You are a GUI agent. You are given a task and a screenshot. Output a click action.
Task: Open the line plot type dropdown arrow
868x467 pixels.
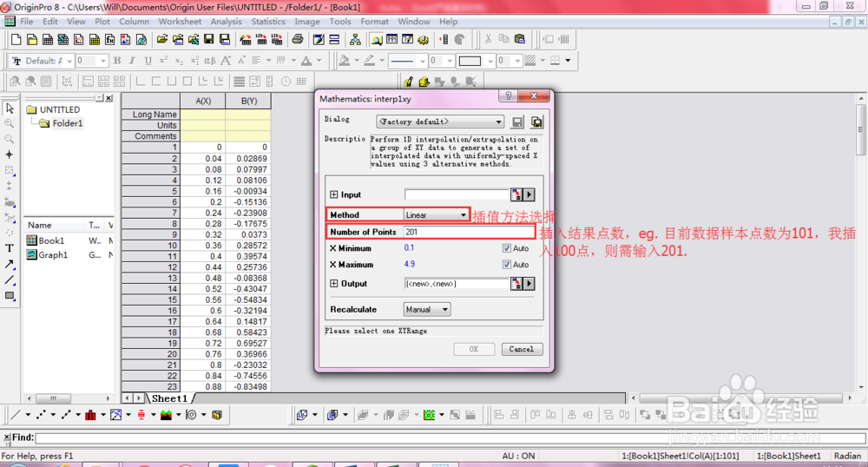point(28,414)
